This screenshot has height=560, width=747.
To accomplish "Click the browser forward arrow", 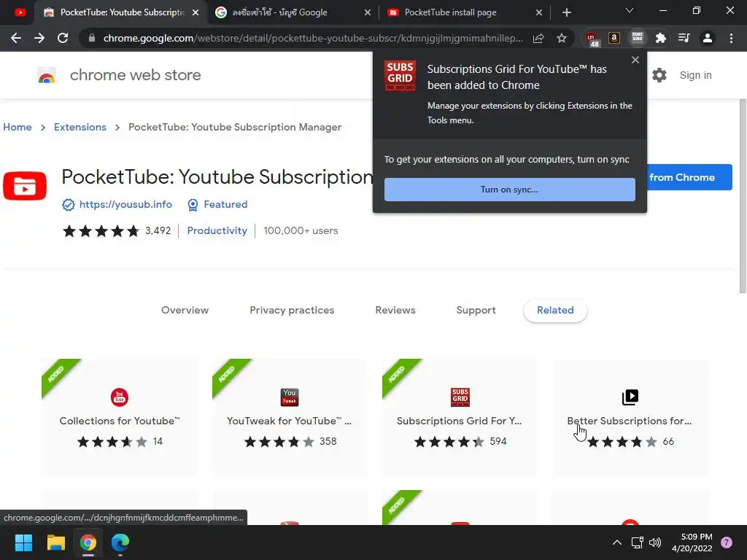I will click(x=39, y=38).
